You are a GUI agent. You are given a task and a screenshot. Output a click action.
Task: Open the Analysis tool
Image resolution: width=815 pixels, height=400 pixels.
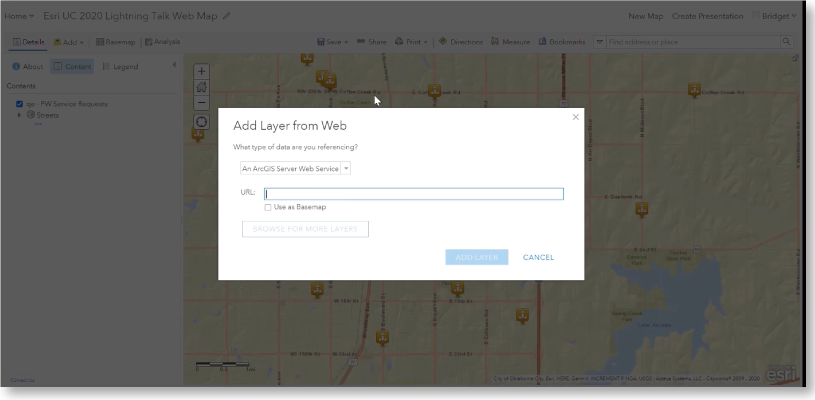pos(162,42)
